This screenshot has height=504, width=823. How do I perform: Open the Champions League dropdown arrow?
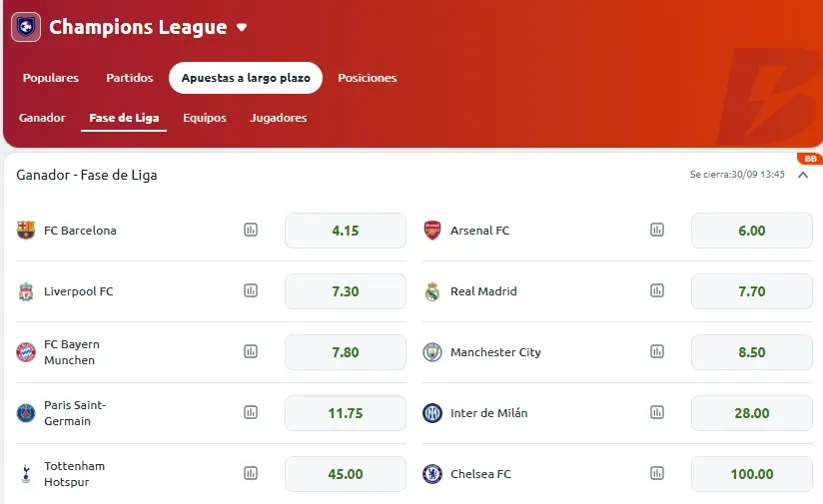coord(242,28)
